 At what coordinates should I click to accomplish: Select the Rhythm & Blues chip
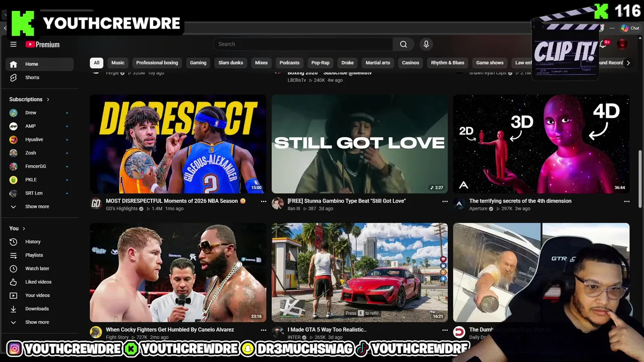click(448, 63)
